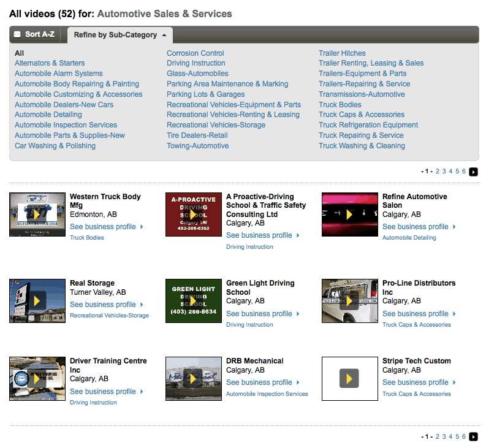
Task: Play the Western Truck Body Mfg video
Action: (37, 215)
